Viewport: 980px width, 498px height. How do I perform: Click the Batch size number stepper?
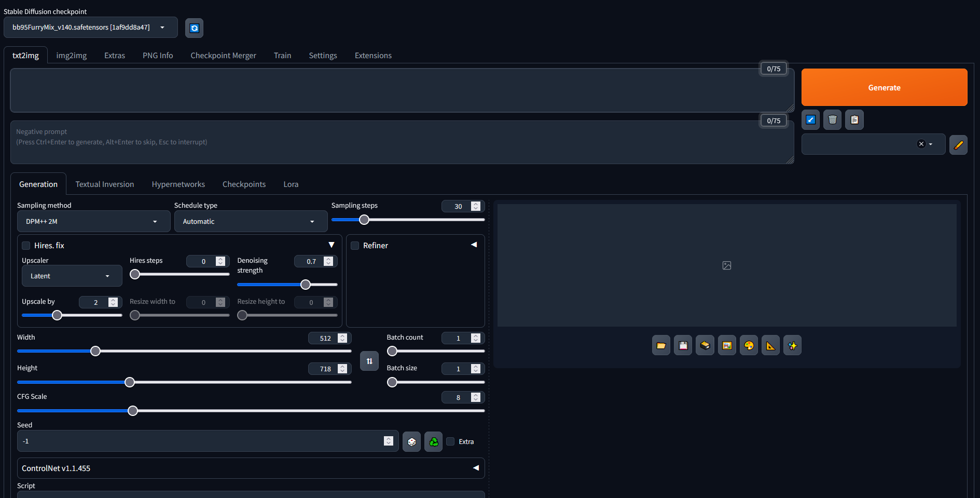point(476,369)
